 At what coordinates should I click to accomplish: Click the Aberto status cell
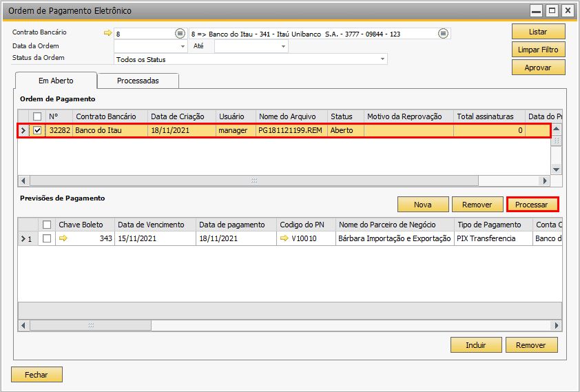point(346,130)
